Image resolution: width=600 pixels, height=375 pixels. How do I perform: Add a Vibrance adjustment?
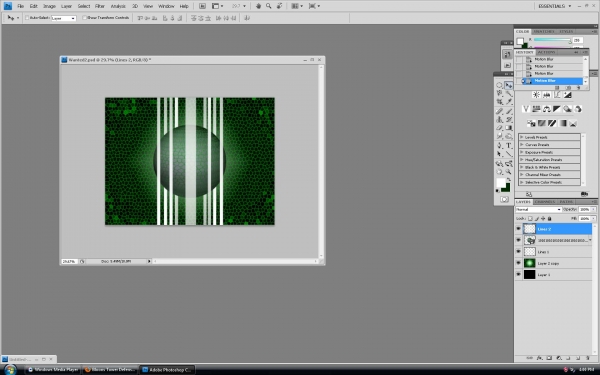[526, 109]
